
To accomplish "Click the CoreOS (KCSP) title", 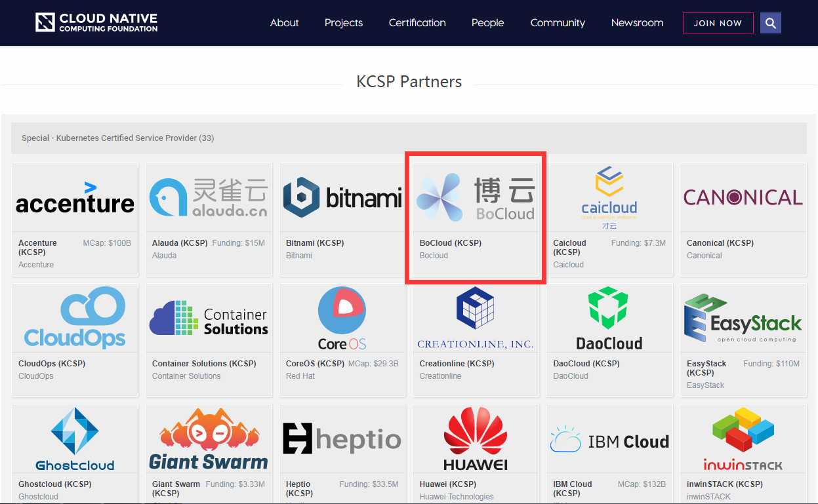I will pyautogui.click(x=315, y=364).
